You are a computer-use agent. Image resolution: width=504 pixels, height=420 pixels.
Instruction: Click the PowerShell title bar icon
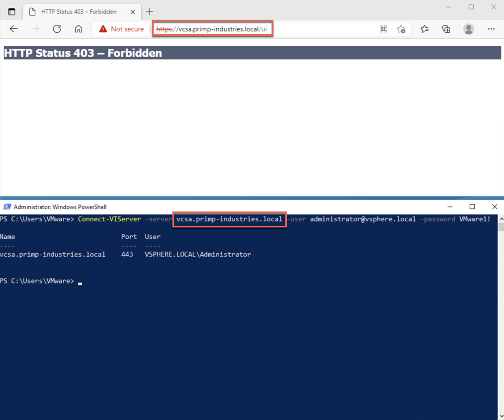pos(6,207)
